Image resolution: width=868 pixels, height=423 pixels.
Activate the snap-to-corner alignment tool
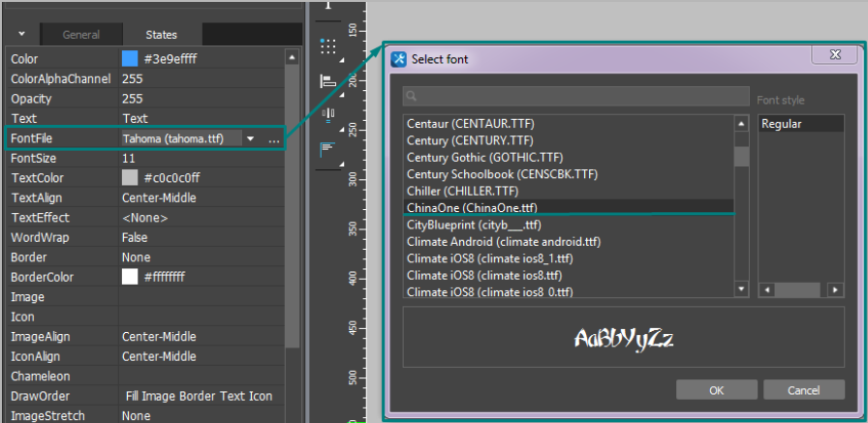click(x=328, y=149)
